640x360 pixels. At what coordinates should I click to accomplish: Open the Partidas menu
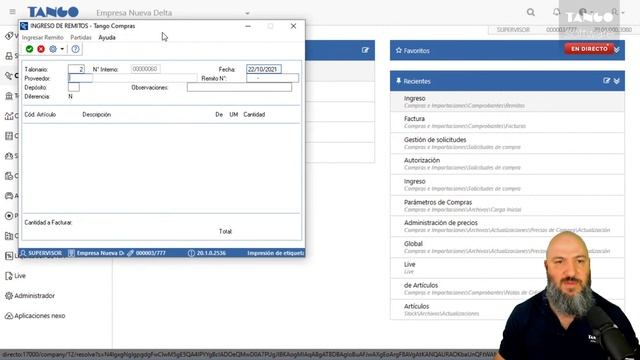tap(81, 38)
